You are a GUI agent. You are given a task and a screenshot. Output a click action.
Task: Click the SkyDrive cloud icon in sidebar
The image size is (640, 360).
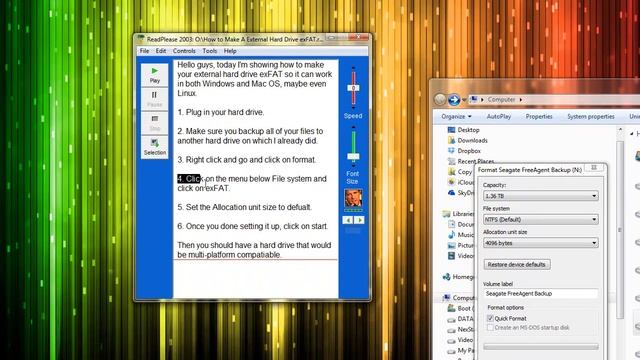click(x=451, y=193)
